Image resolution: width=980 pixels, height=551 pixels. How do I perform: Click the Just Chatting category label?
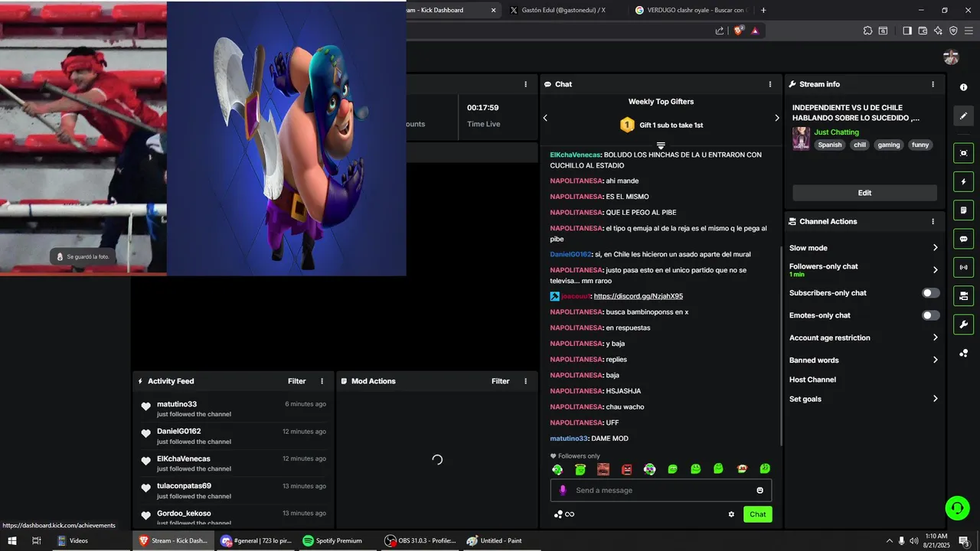tap(836, 132)
